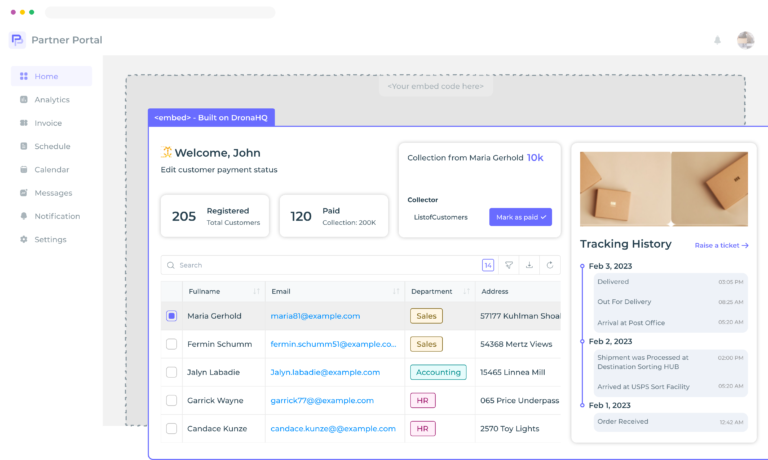Click Sales tag in Fermin Schumm row
The height and width of the screenshot is (460, 768).
(x=426, y=344)
